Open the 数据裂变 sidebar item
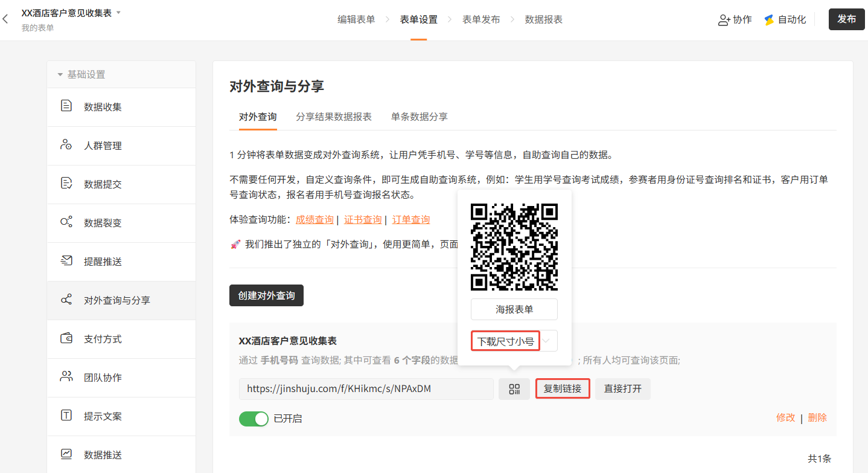Viewport: 868px width, 473px height. point(103,223)
